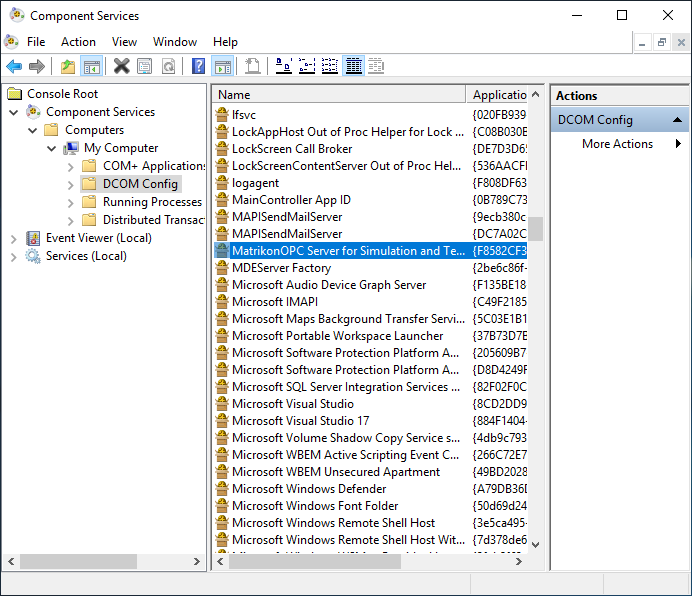Collapse the My Computer tree node
The image size is (692, 596).
click(52, 148)
